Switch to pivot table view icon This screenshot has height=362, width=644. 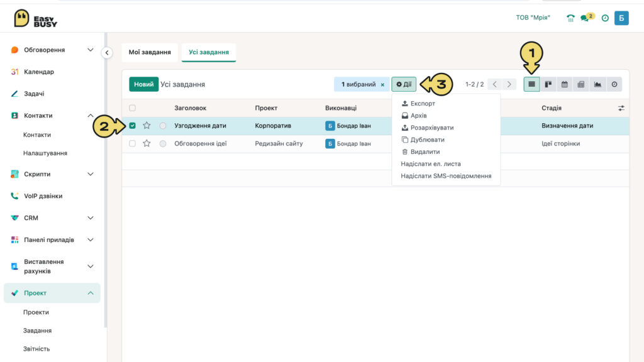click(x=580, y=84)
